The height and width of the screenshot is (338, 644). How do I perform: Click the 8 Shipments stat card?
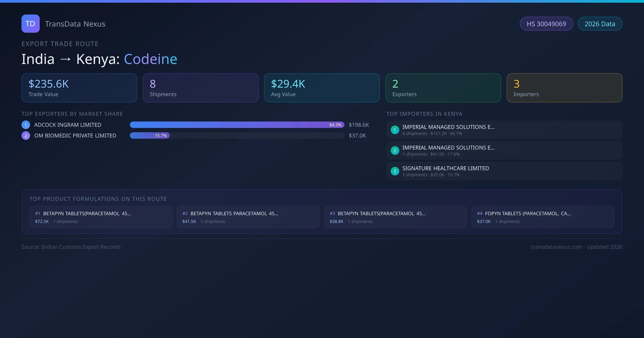201,88
